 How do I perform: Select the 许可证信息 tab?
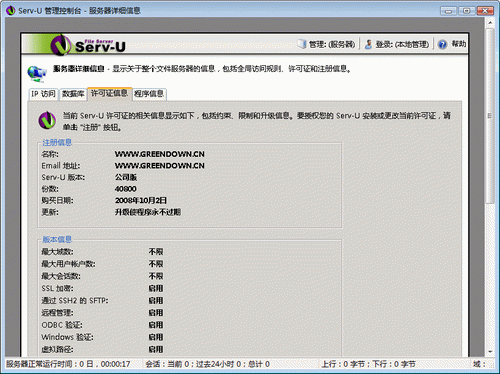point(109,93)
